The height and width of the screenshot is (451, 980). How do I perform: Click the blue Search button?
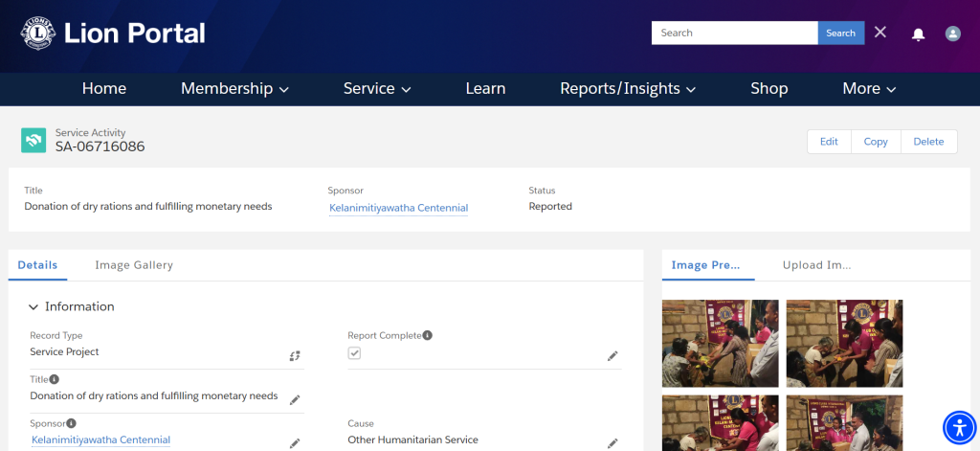[840, 34]
